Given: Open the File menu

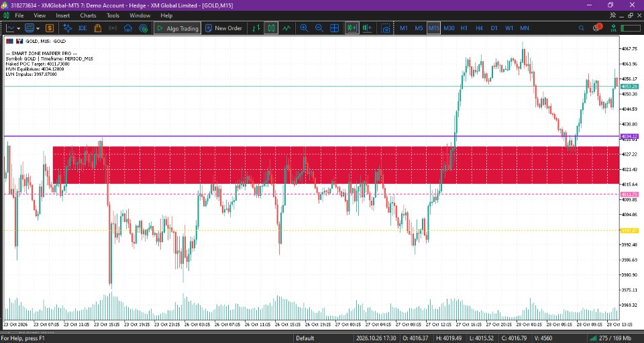Looking at the screenshot, I should click(19, 15).
